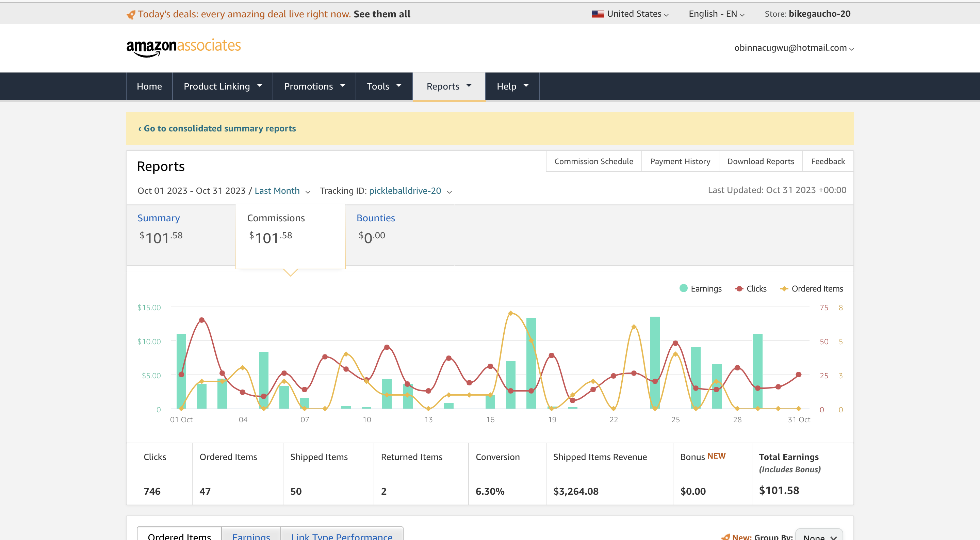980x540 pixels.
Task: Click Download Reports button
Action: tap(761, 161)
